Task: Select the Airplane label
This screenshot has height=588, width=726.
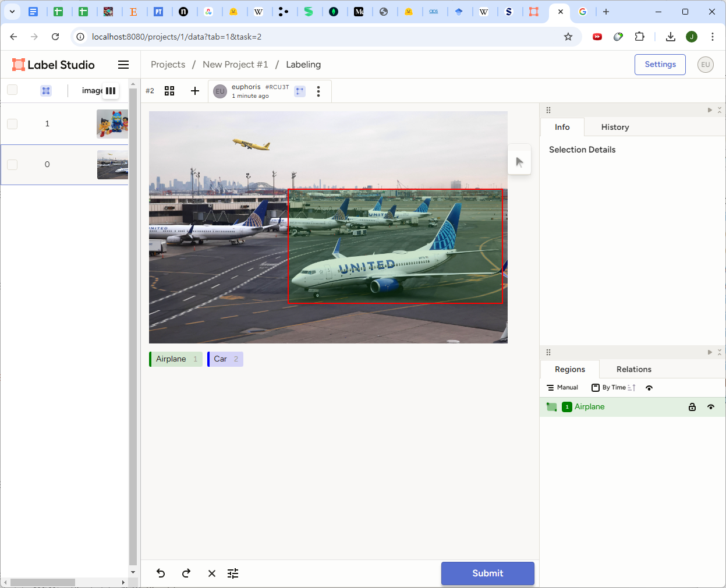Action: 176,359
